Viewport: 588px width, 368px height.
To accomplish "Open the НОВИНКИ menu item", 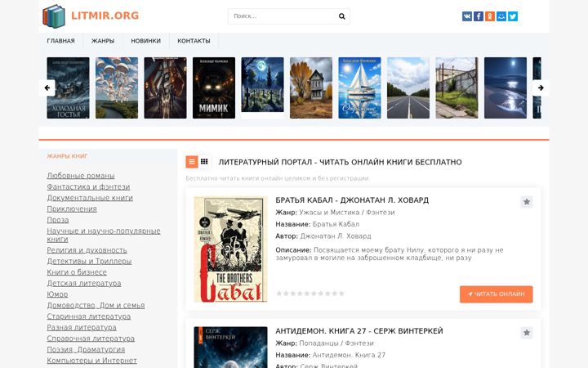I will (x=146, y=41).
